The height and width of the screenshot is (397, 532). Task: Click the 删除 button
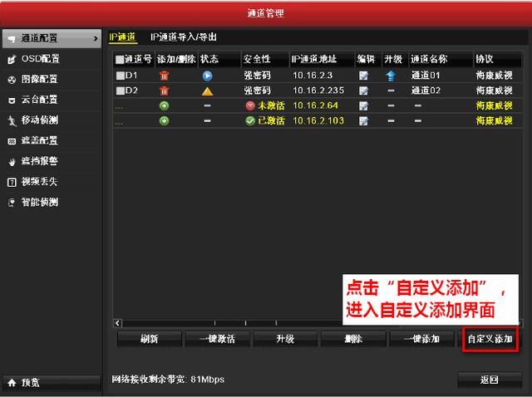[x=353, y=339]
